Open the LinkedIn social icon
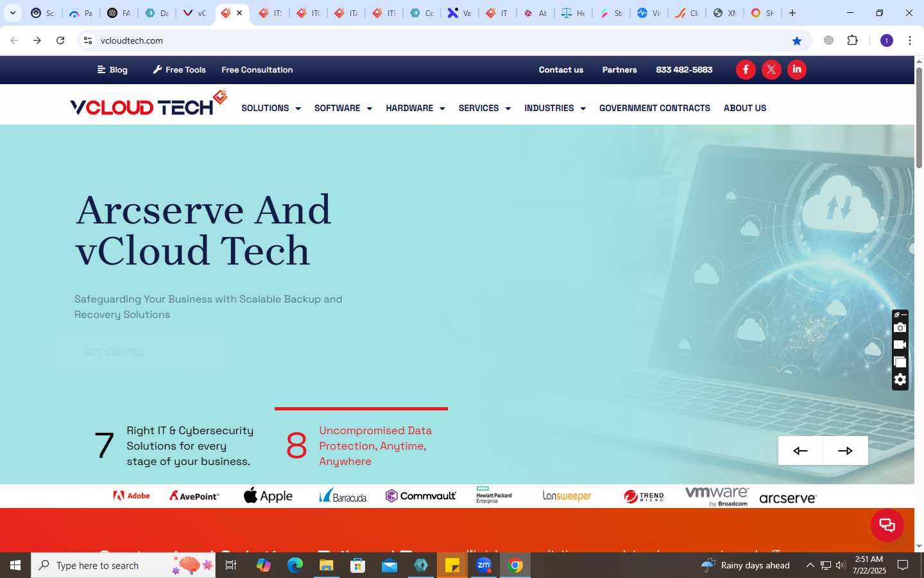The height and width of the screenshot is (578, 924). [x=797, y=69]
